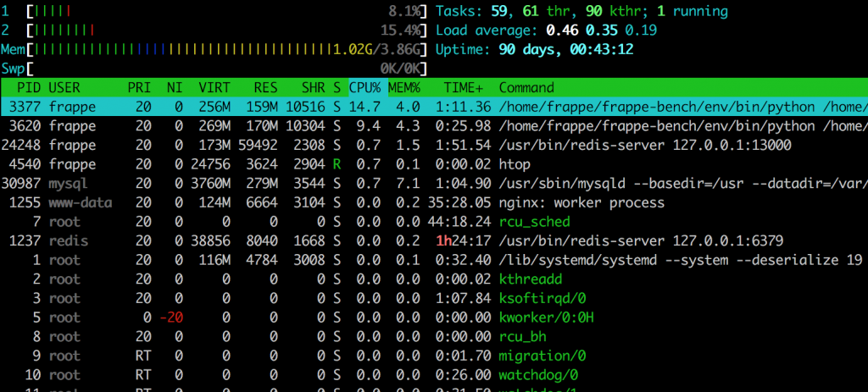Click the 0:26.00 time of watchdog/0
Viewport: 868px width, 392px height.
(464, 375)
